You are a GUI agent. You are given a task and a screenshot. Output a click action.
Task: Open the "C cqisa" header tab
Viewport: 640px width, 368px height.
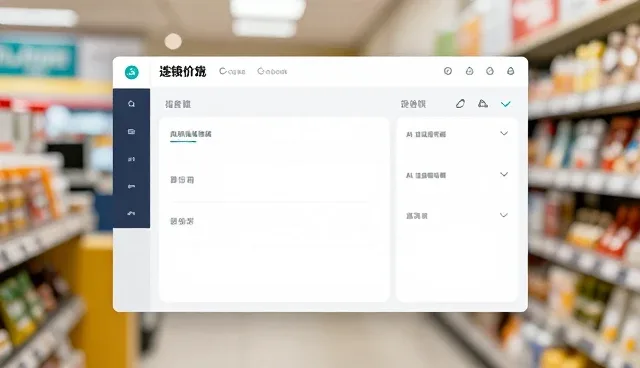tap(232, 71)
